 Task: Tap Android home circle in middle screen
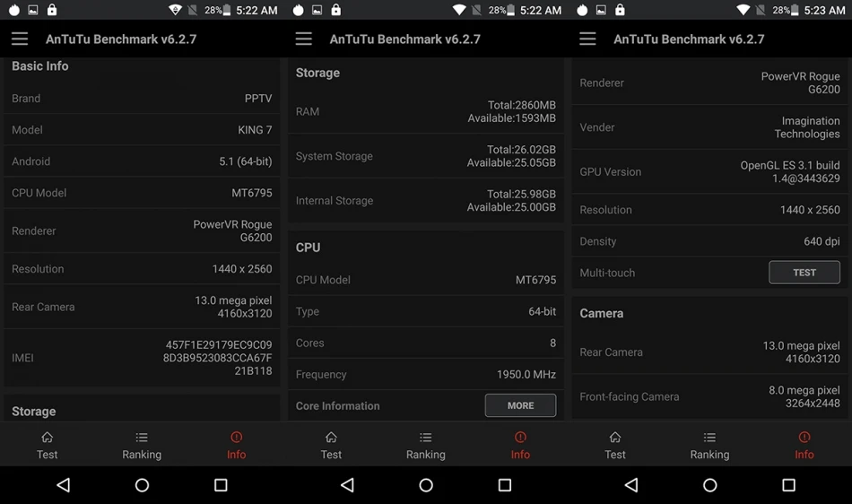(x=426, y=485)
